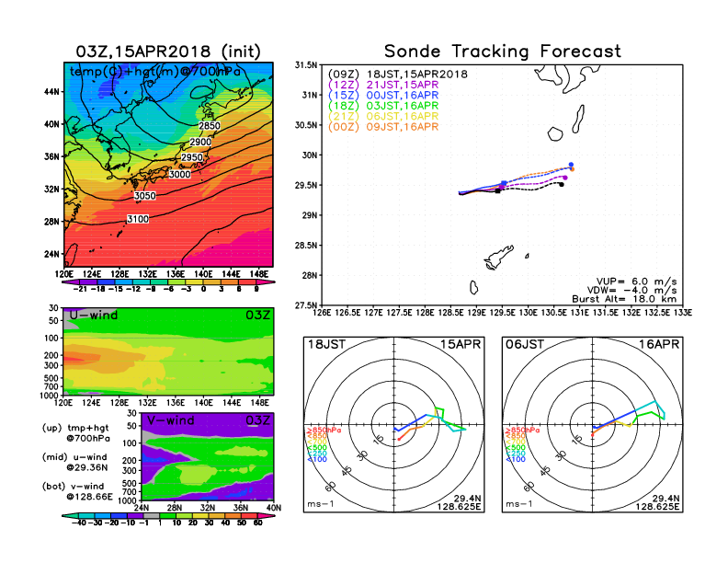Screen dimensions: 728x563
Task: Click the wind speed color bar at the bottom
Action: click(168, 521)
